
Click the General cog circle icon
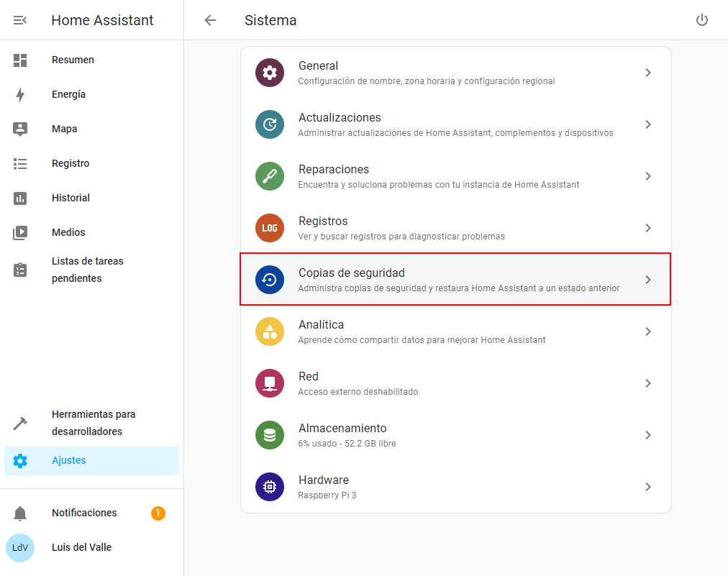pos(270,73)
